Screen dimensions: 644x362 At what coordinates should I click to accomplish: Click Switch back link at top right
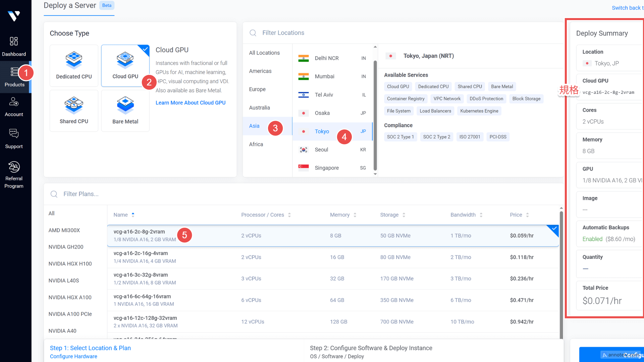(x=627, y=8)
